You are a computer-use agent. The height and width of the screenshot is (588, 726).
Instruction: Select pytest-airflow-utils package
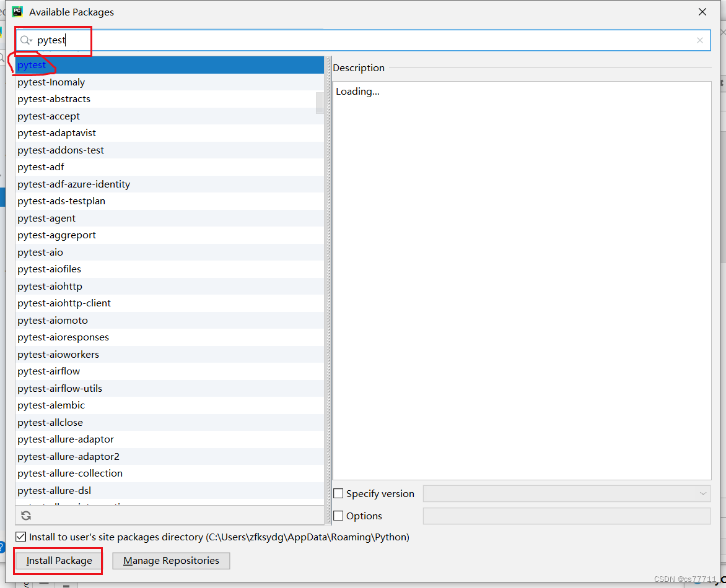point(170,388)
